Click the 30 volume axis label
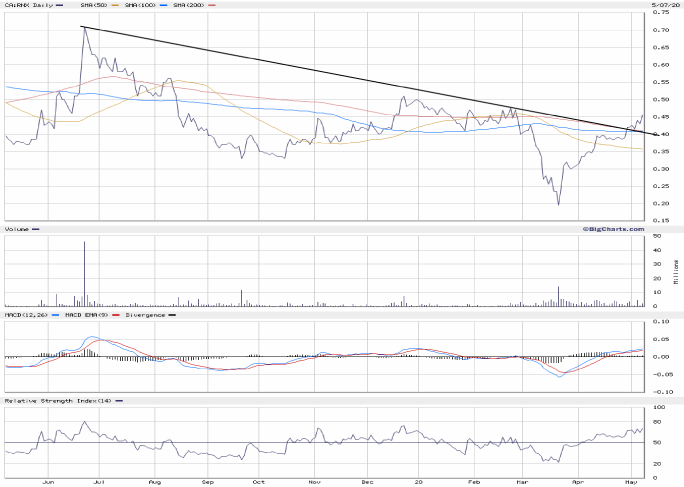 pyautogui.click(x=657, y=264)
